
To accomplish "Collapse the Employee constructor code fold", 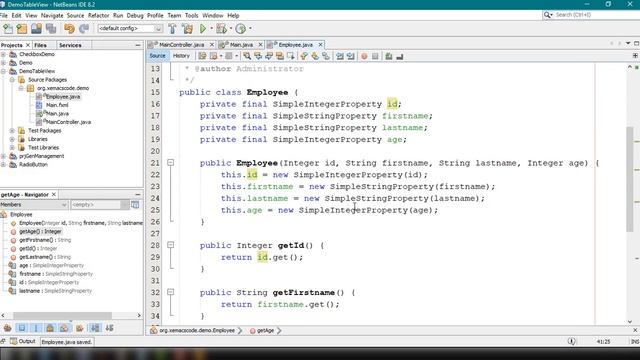I will [x=171, y=162].
